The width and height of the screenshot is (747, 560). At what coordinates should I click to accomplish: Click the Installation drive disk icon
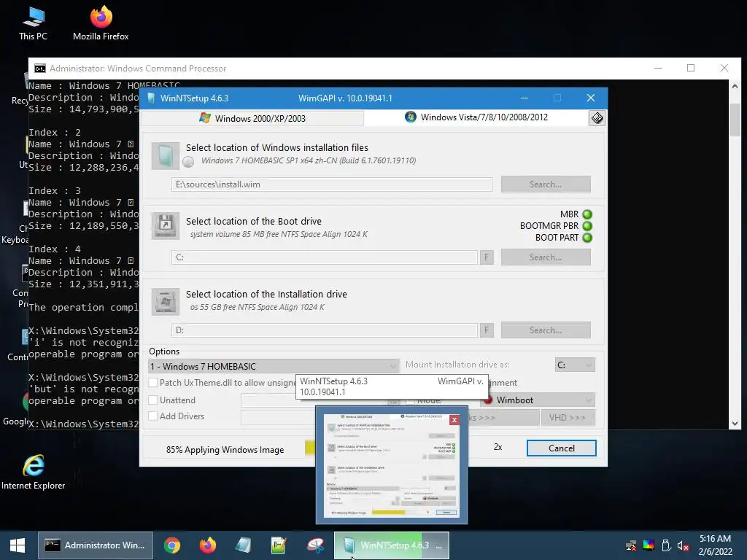166,301
